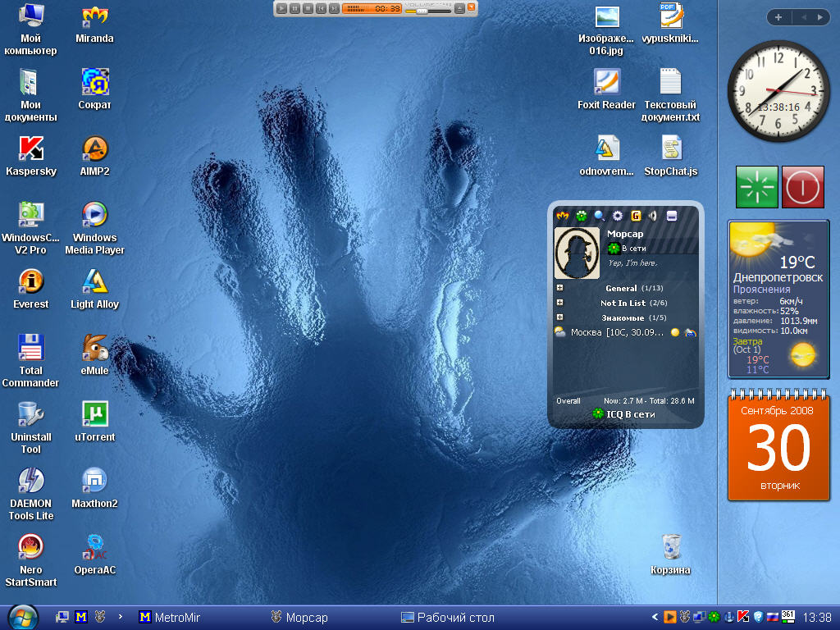
Task: Start playback in the top player bar
Action: tap(281, 8)
